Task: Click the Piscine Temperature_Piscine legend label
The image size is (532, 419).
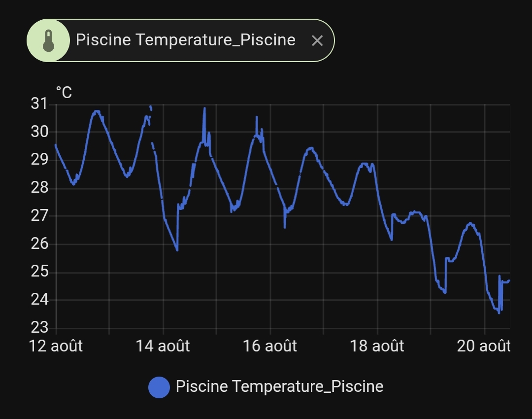Action: (x=279, y=386)
